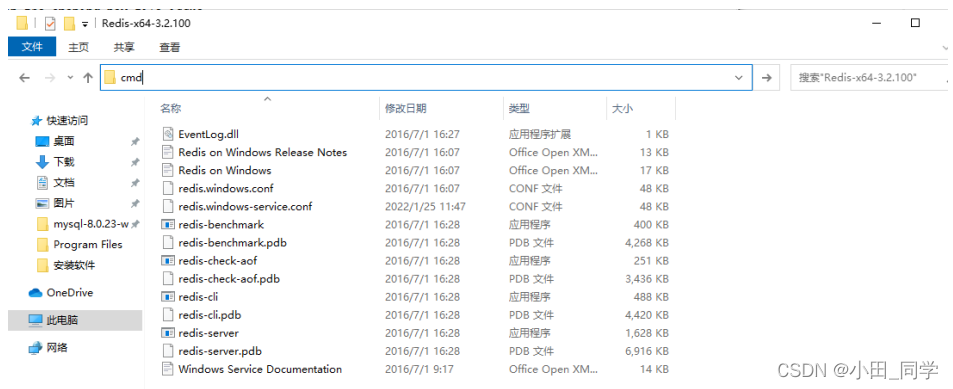This screenshot has width=953, height=389.
Task: Click the 3,436 KB size value
Action: click(x=647, y=279)
